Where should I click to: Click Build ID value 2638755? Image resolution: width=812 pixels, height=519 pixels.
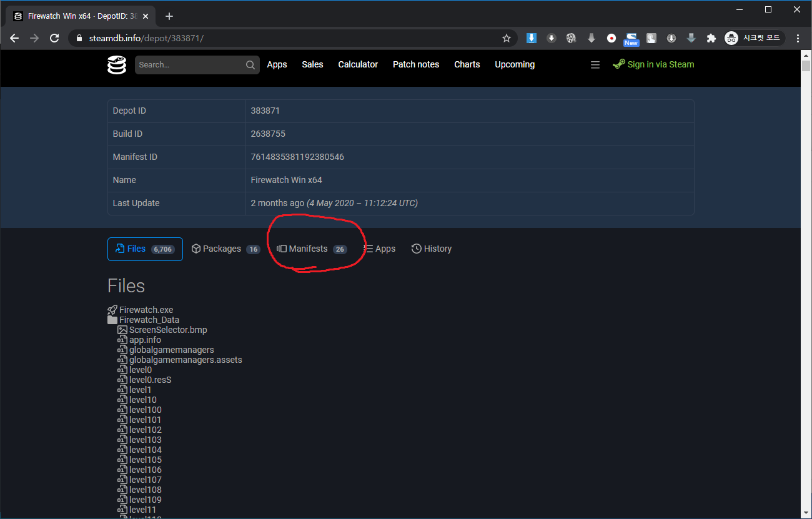pos(268,134)
